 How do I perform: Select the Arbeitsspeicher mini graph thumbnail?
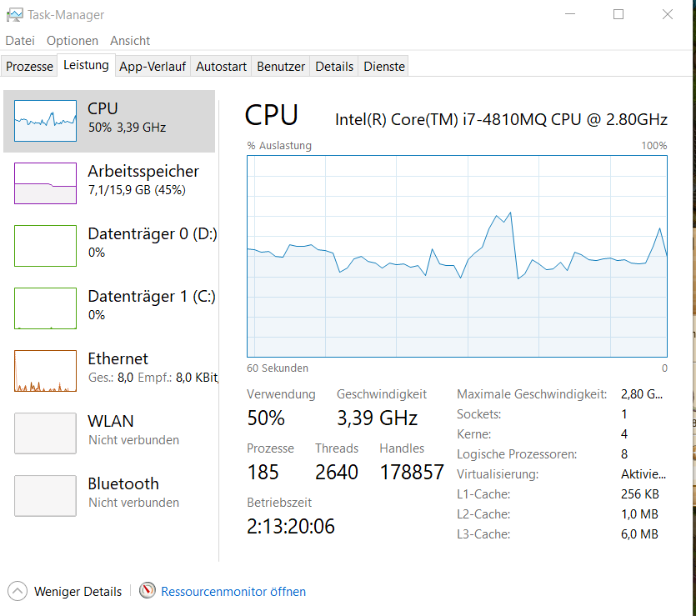pyautogui.click(x=45, y=183)
